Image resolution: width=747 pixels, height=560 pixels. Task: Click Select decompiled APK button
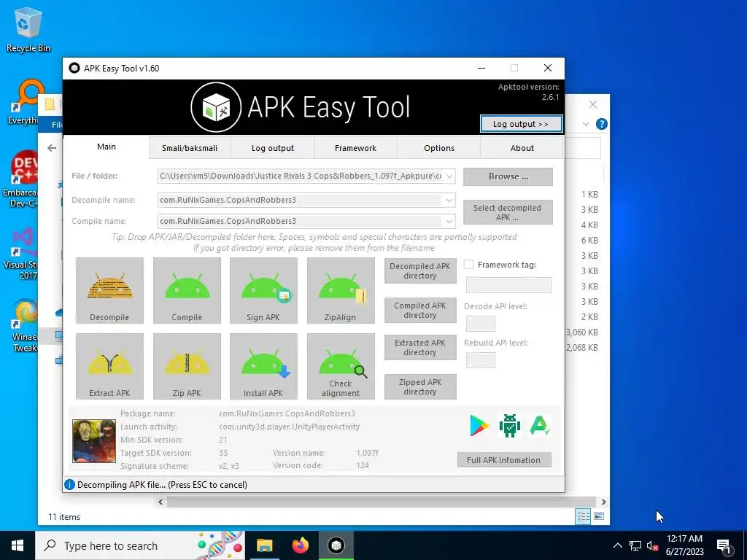(x=508, y=212)
